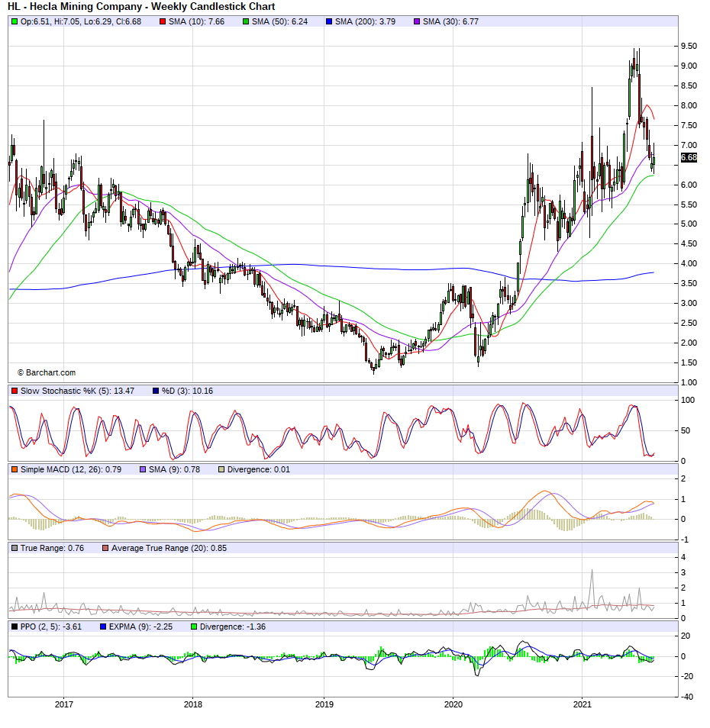Click the 'True Range: 0.76' label
Screen dimensions: 710x728
pos(52,548)
